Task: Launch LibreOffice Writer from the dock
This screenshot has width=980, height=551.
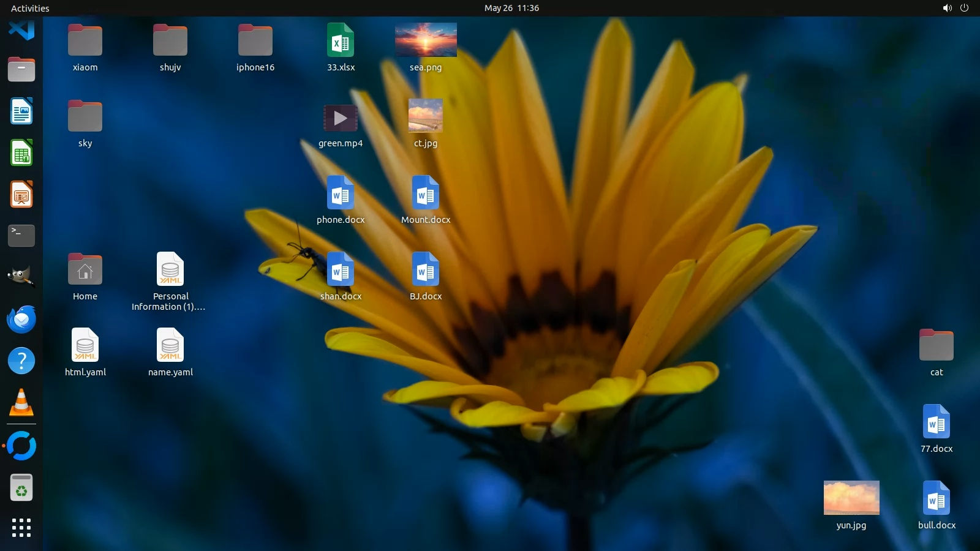Action: click(x=21, y=111)
